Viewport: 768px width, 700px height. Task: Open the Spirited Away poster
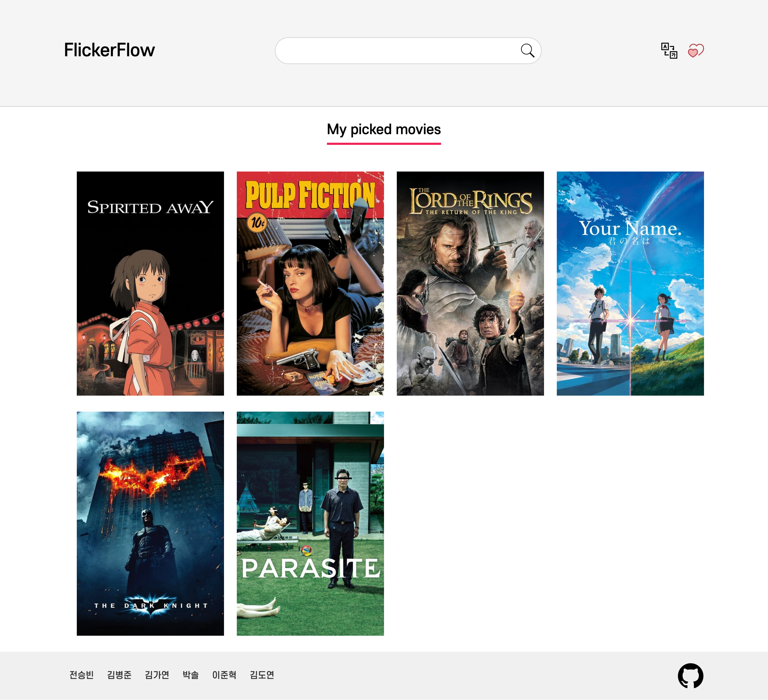coord(150,284)
